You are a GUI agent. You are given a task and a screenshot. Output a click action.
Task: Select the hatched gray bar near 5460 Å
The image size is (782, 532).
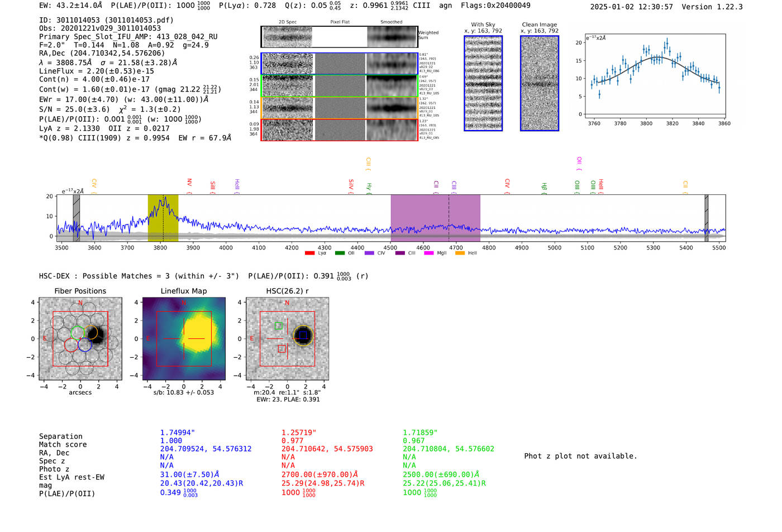pyautogui.click(x=707, y=218)
